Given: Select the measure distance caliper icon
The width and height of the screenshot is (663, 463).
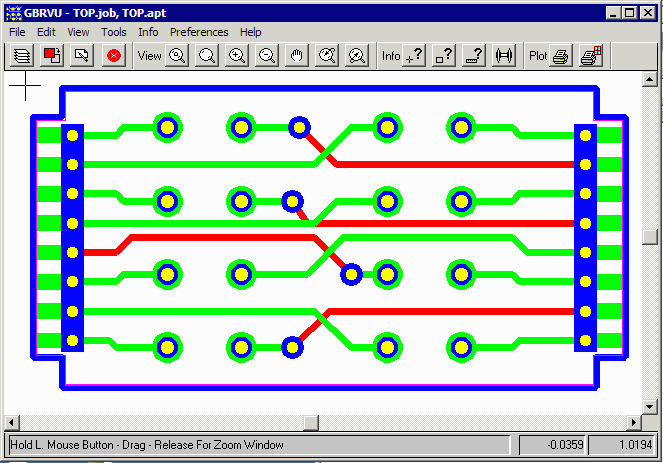Looking at the screenshot, I should tap(504, 55).
